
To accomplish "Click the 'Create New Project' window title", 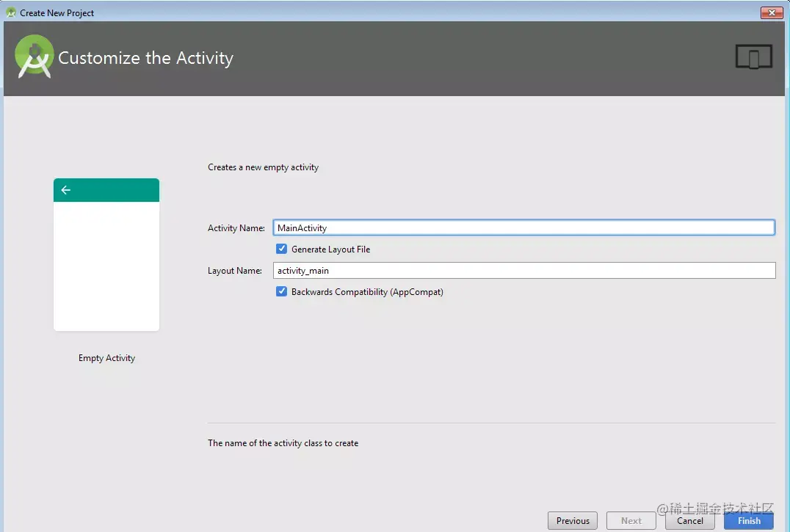I will pyautogui.click(x=57, y=13).
